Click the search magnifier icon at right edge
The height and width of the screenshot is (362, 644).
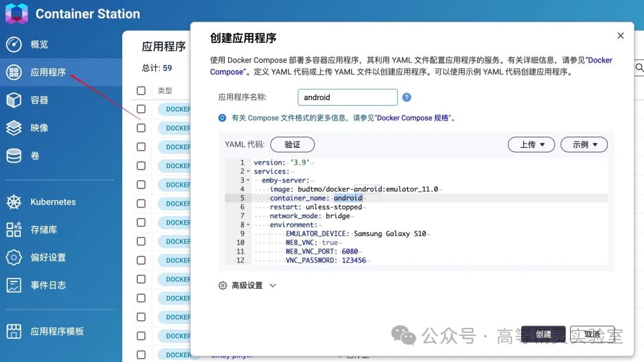pos(639,67)
